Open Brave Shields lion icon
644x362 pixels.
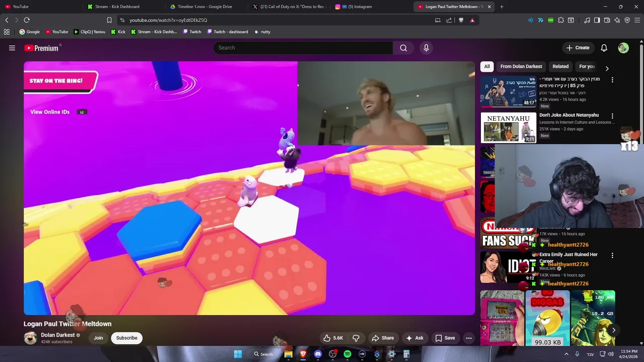click(x=461, y=20)
